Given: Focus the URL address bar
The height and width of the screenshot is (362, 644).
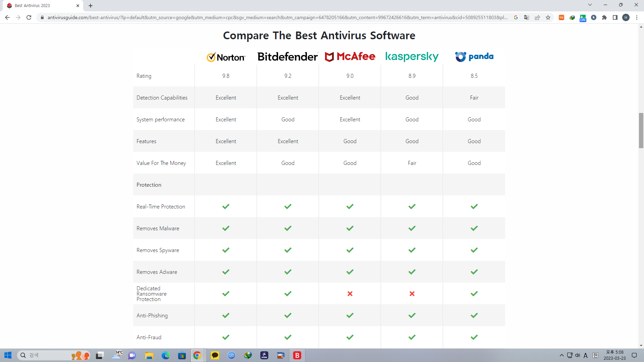Looking at the screenshot, I should coord(277,17).
